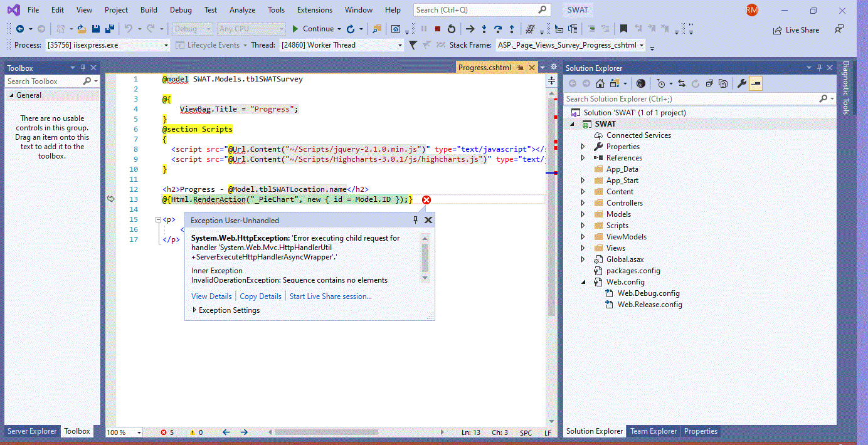Click the Sync with Active Document icon

click(x=682, y=83)
